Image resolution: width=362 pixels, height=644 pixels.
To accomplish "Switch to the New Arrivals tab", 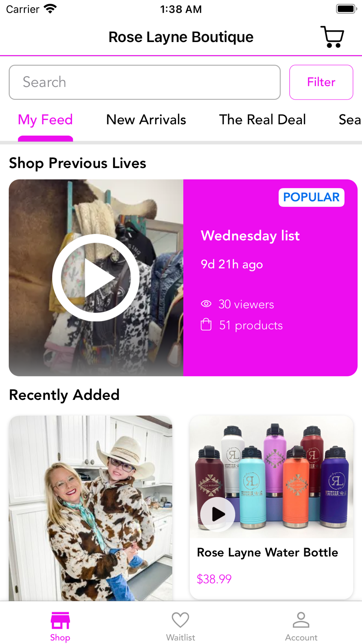I will [146, 120].
